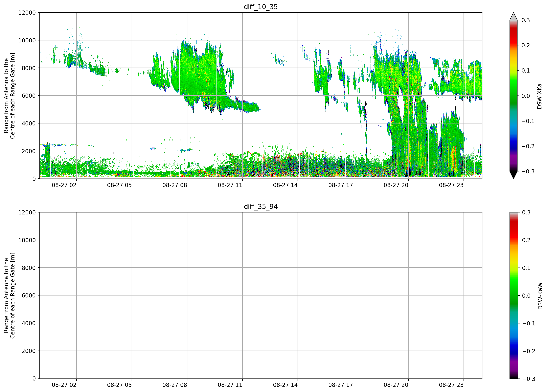Image resolution: width=547 pixels, height=392 pixels.
Task: Click the y-axis label of the diff_35_94 plot
Action: (9, 295)
